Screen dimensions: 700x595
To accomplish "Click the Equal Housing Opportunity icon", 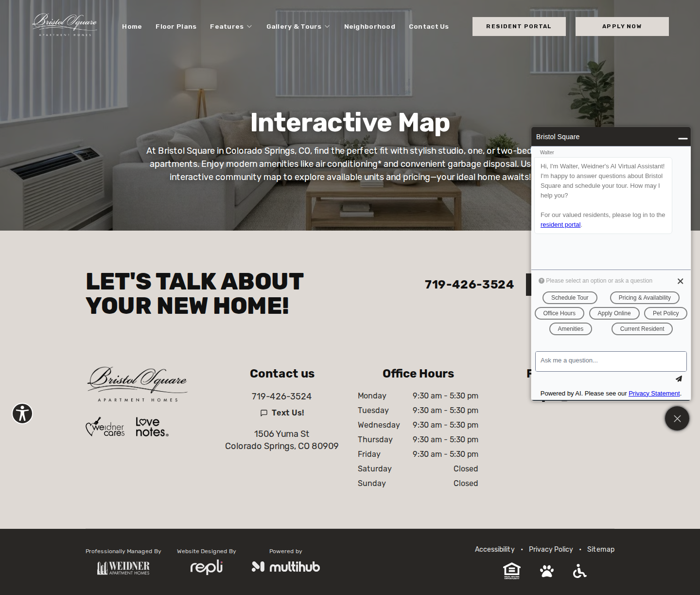I will (x=512, y=571).
